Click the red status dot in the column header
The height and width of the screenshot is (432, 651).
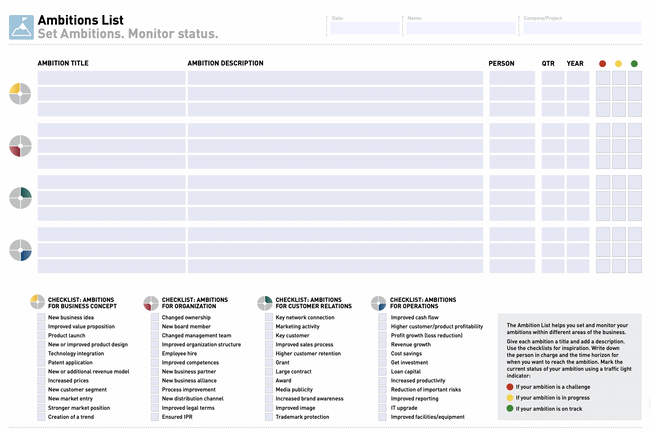(x=602, y=63)
